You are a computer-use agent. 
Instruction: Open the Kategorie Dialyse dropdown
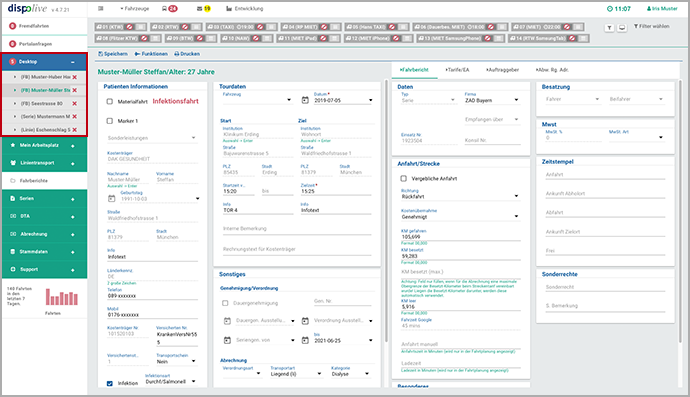point(351,374)
